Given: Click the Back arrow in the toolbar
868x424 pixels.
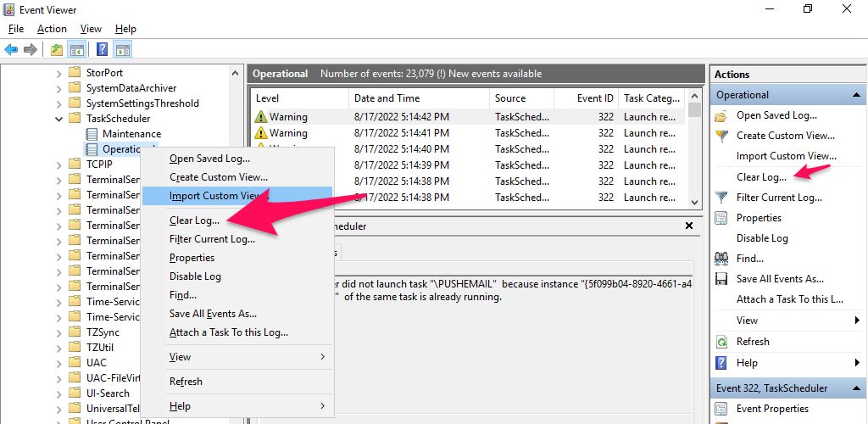Looking at the screenshot, I should [x=11, y=49].
